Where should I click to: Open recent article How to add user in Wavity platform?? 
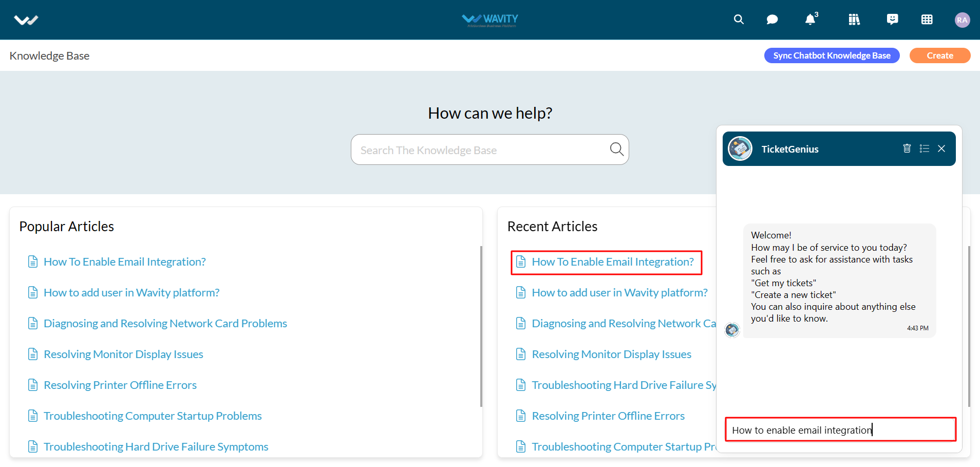click(619, 293)
